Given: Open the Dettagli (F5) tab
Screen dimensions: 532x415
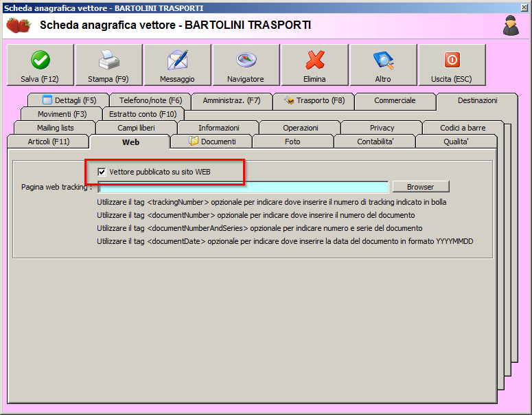Looking at the screenshot, I should 69,100.
